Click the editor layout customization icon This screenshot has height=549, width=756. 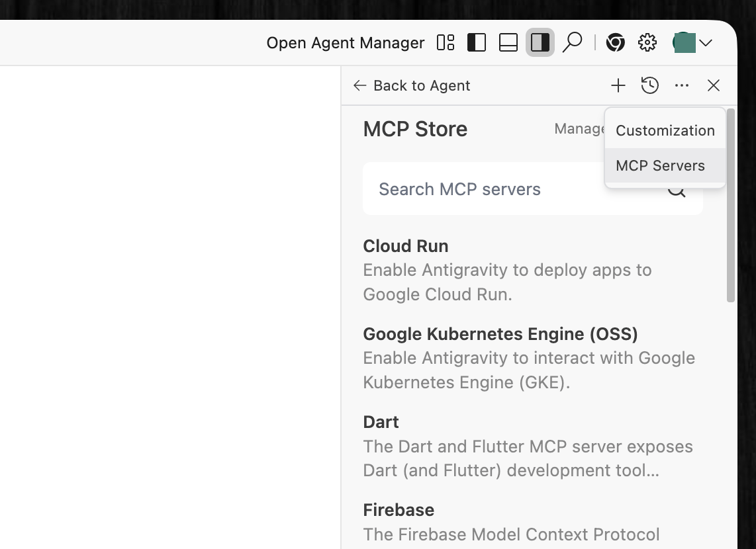pyautogui.click(x=446, y=43)
